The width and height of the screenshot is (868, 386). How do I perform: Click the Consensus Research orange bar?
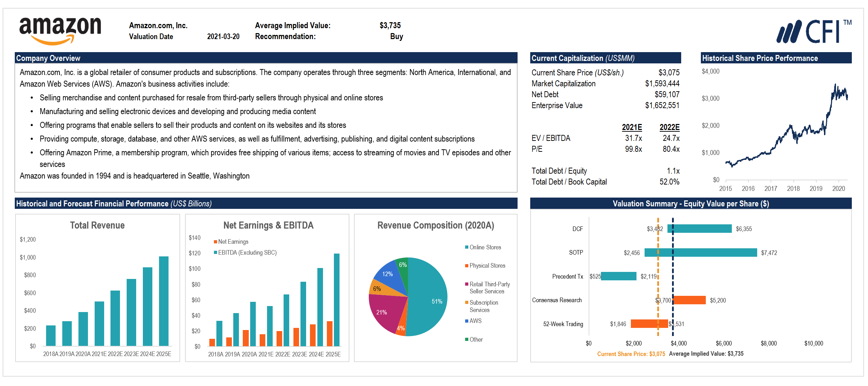pos(689,300)
